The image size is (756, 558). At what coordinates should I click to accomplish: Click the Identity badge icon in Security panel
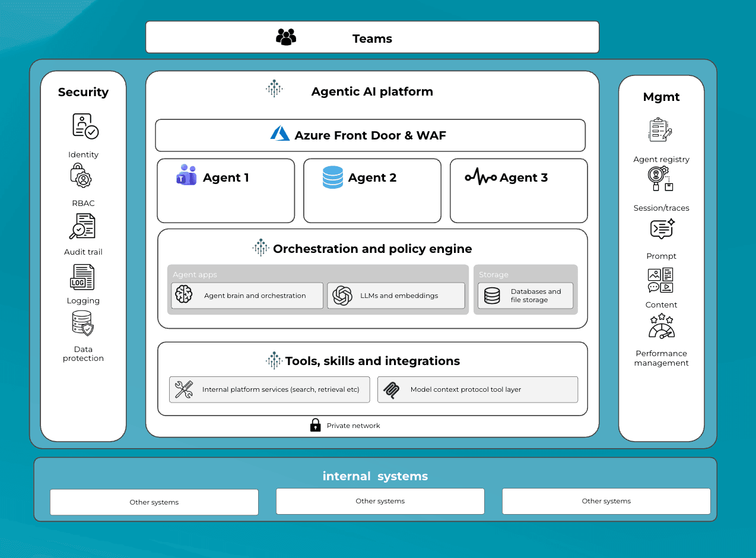click(x=83, y=127)
